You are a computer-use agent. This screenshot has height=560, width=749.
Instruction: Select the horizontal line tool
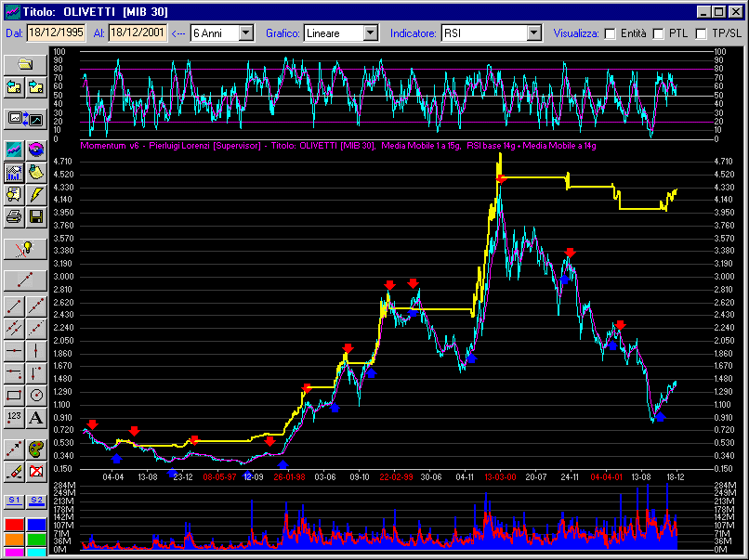pos(14,351)
